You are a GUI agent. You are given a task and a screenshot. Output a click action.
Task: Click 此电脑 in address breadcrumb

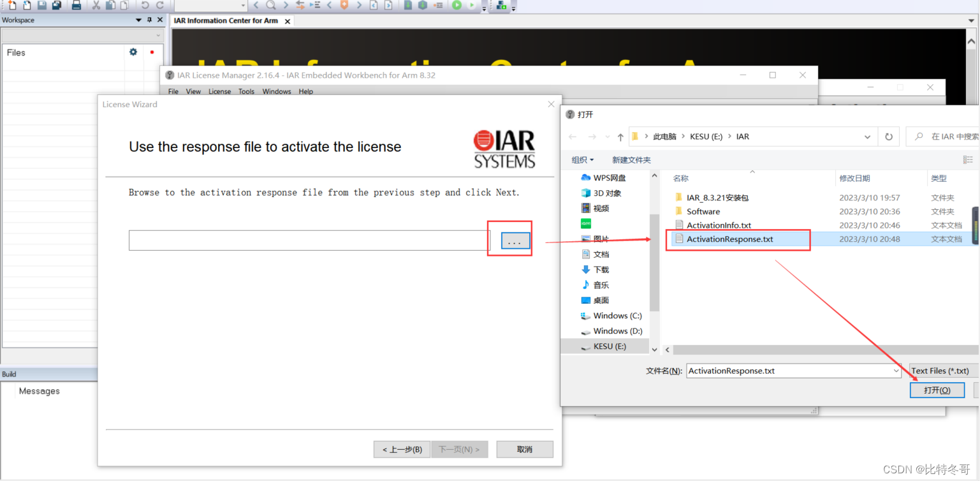click(664, 137)
